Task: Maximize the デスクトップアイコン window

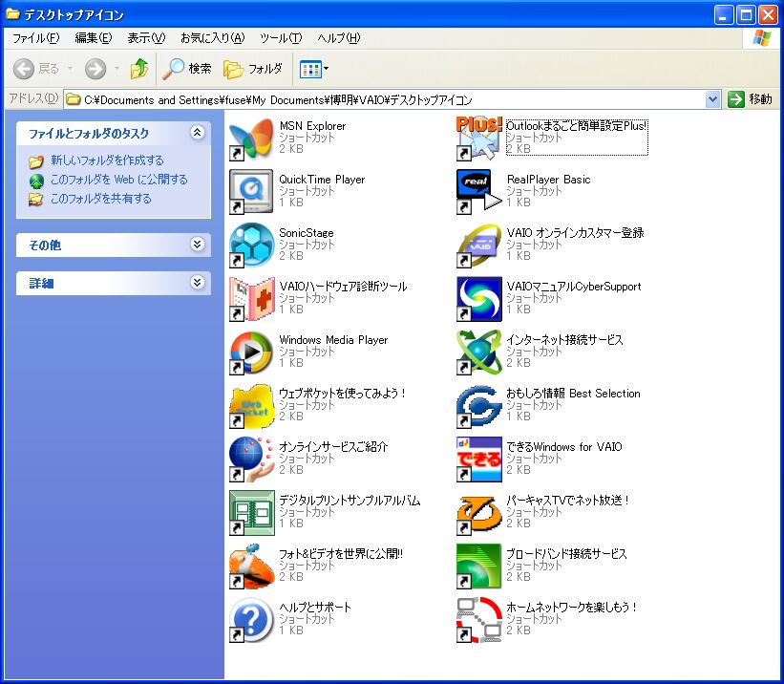Action: pyautogui.click(x=747, y=15)
